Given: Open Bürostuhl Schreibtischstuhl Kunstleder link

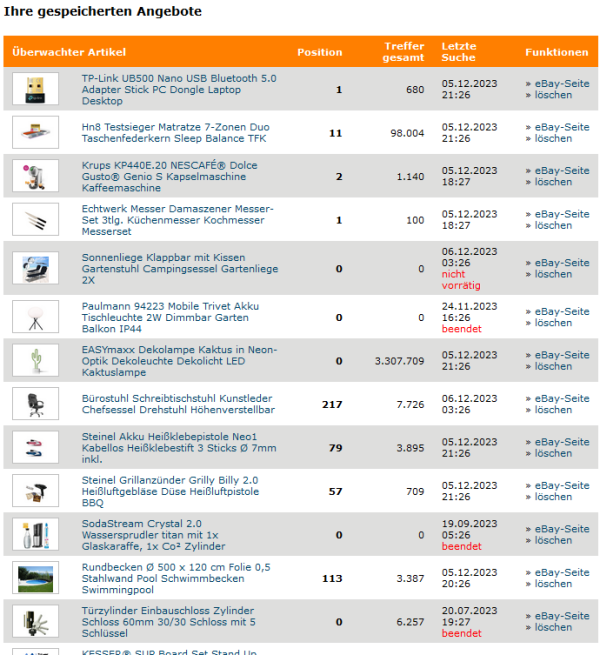Looking at the screenshot, I should [x=178, y=404].
